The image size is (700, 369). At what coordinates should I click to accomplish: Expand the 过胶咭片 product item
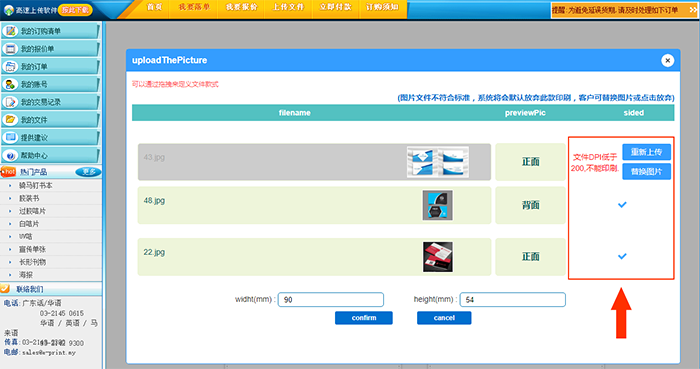32,211
